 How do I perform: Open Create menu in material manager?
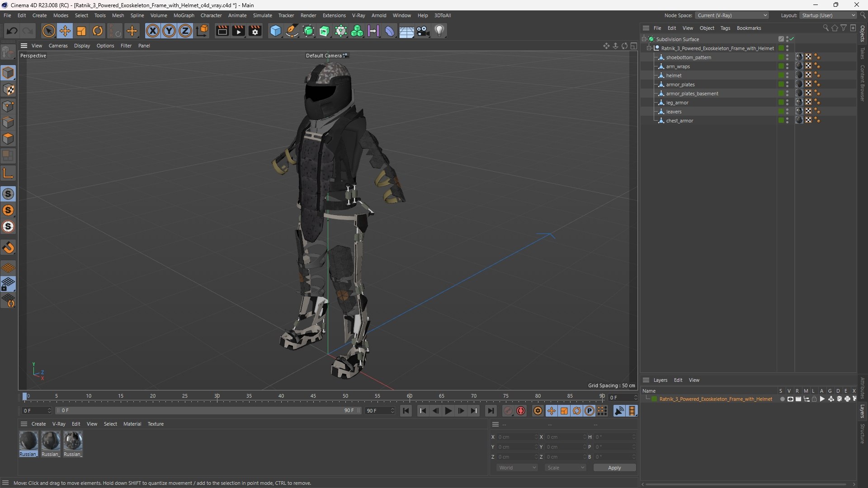pyautogui.click(x=38, y=424)
